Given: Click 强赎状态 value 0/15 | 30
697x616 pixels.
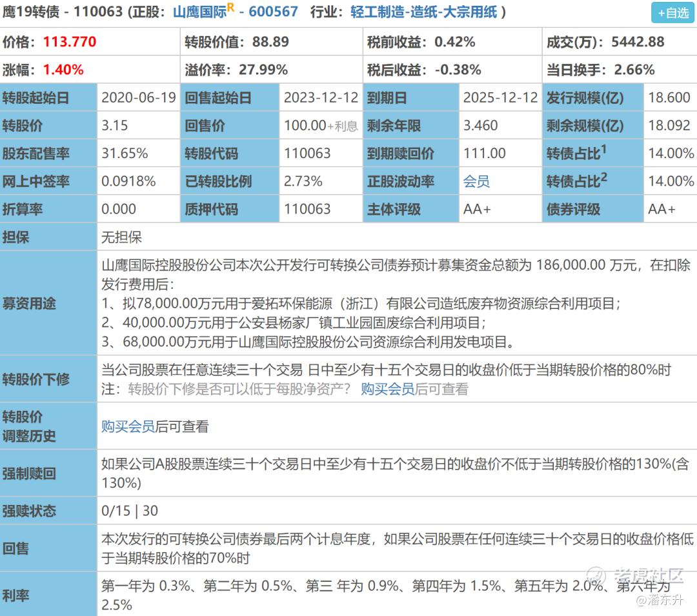Looking at the screenshot, I should pos(129,511).
